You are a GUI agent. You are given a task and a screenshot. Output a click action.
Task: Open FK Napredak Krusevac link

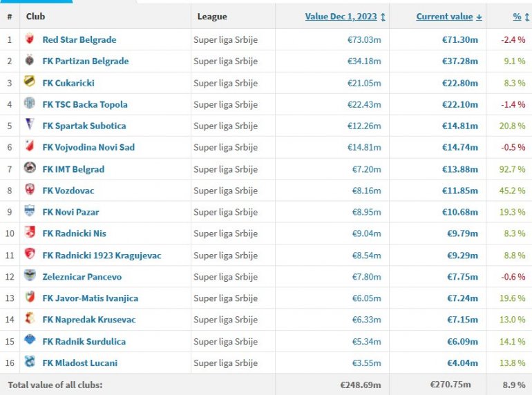[88, 320]
